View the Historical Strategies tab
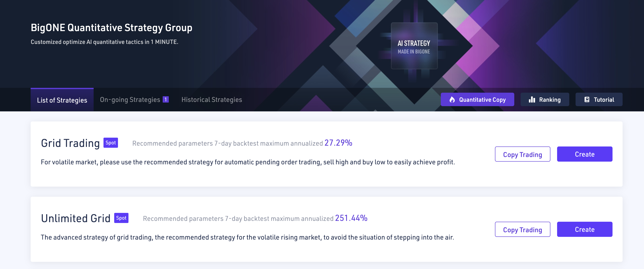This screenshot has width=644, height=269. pos(212,100)
